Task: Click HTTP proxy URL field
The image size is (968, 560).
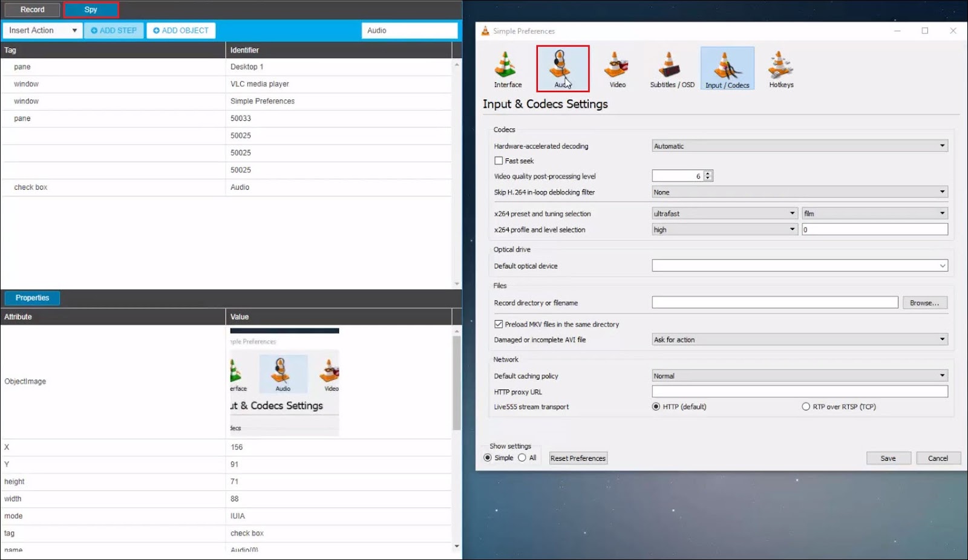Action: 800,391
